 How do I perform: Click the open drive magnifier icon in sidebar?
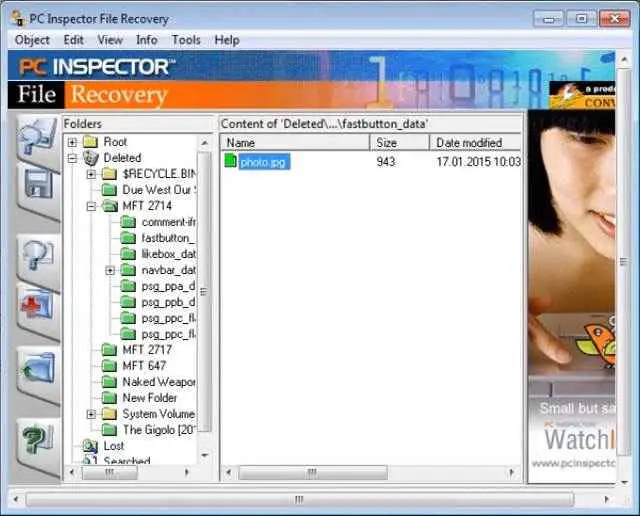click(x=38, y=138)
